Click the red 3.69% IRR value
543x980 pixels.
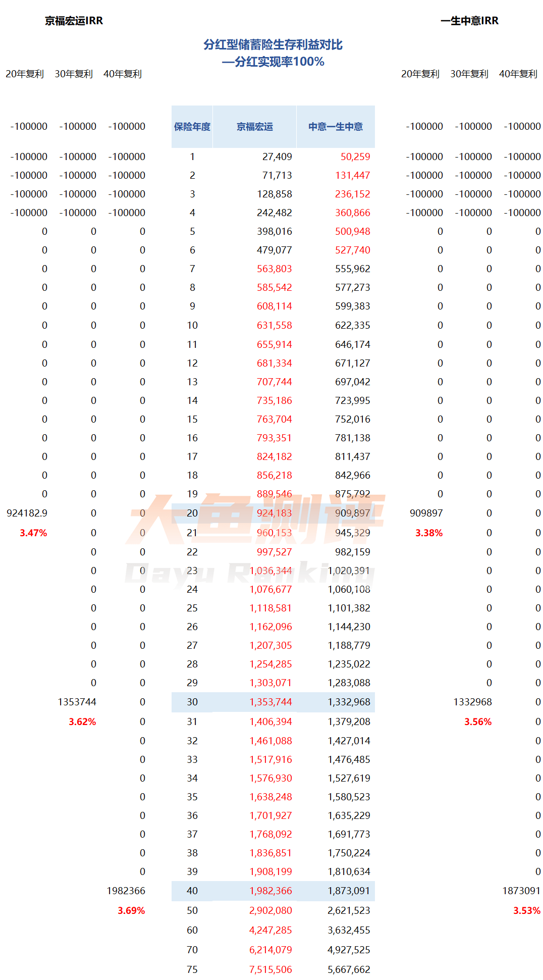coord(131,910)
